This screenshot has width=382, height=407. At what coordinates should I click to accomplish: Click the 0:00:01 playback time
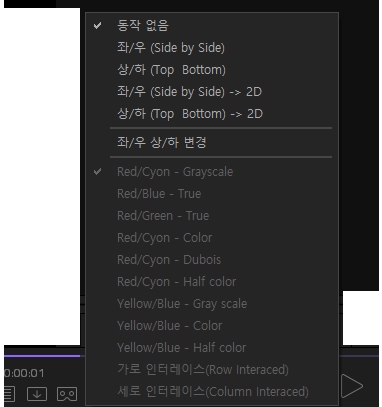click(x=24, y=373)
